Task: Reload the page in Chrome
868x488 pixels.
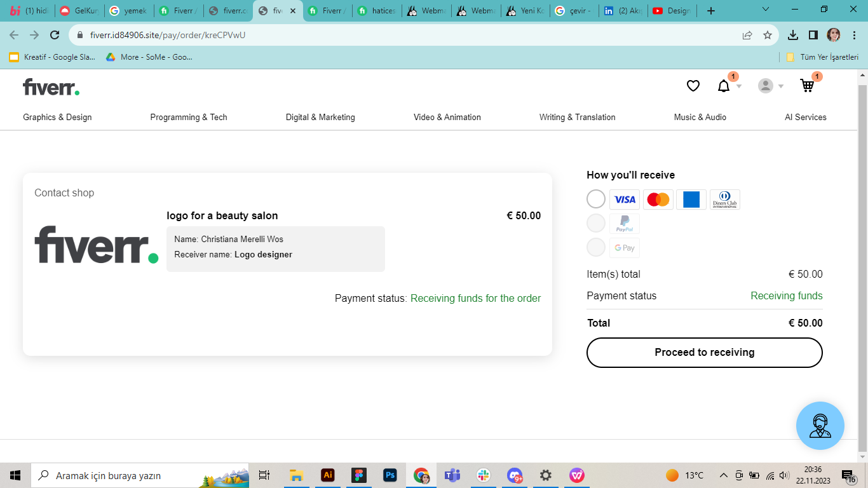Action: click(55, 35)
